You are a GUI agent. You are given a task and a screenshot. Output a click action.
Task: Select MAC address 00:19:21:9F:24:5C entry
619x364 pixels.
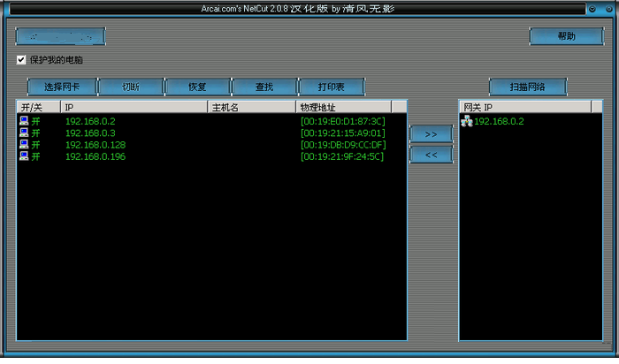coord(342,156)
